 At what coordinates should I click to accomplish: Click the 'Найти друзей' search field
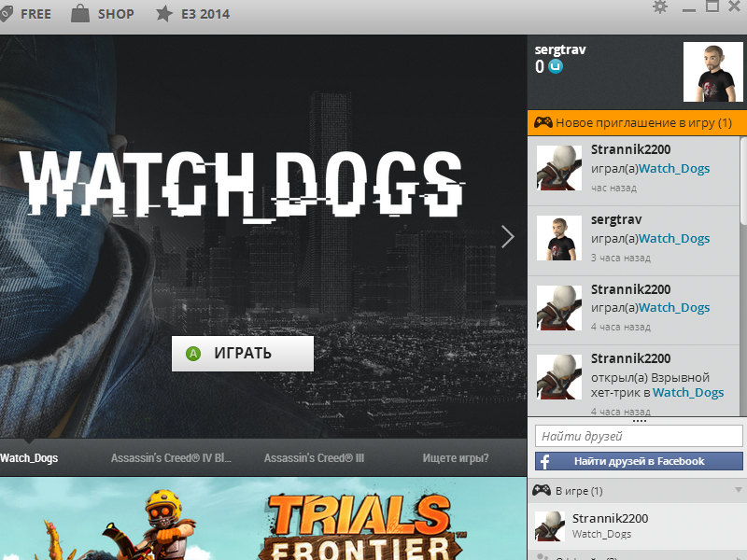(x=639, y=436)
